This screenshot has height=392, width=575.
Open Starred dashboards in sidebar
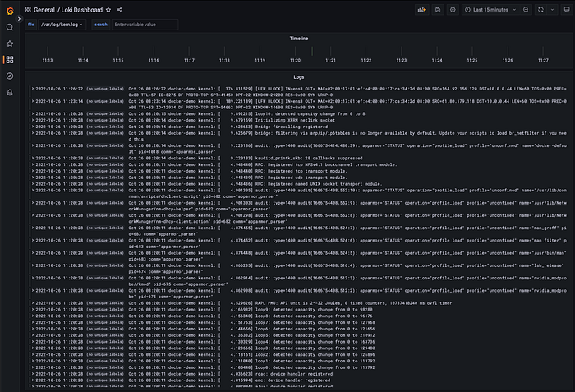pos(10,44)
